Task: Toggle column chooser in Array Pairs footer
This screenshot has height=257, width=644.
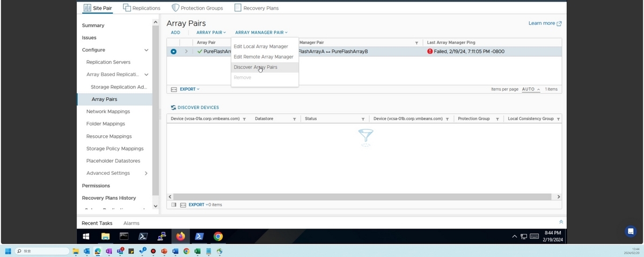Action: coord(174,90)
